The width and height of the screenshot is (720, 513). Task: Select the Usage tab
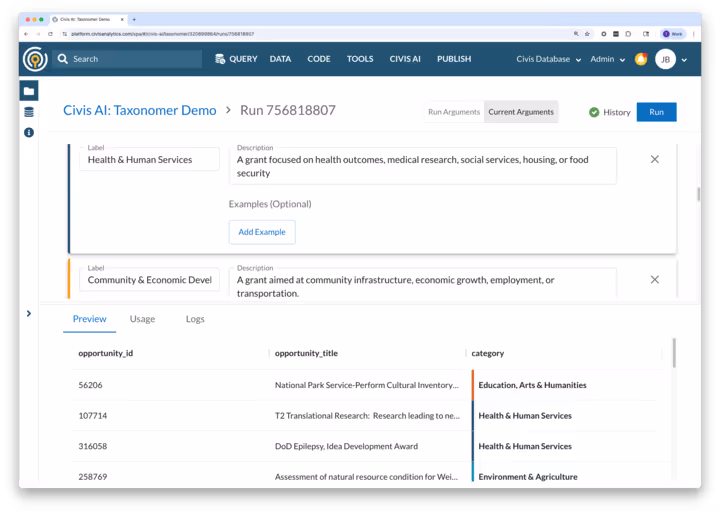coord(142,319)
